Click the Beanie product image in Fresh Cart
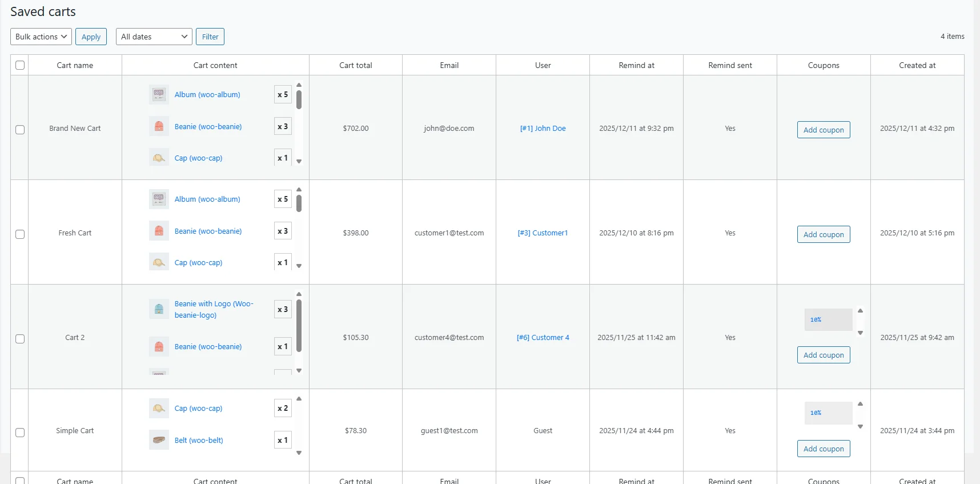 [159, 231]
